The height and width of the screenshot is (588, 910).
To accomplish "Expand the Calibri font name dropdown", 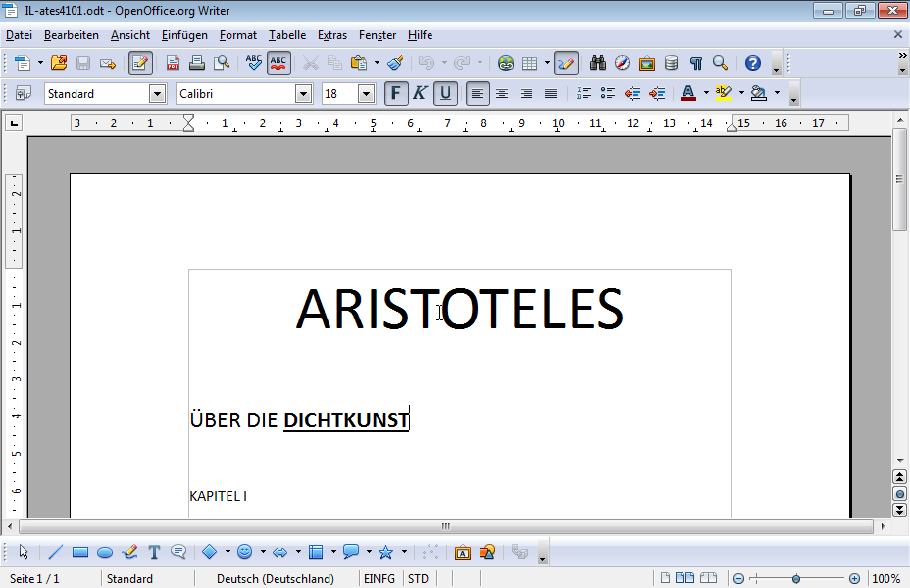I will pyautogui.click(x=303, y=93).
